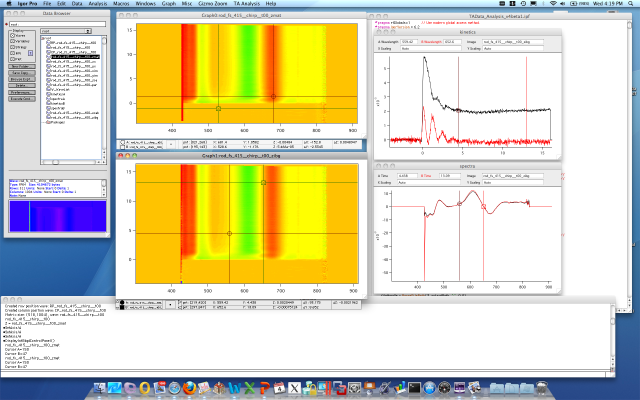640x400 pixels.
Task: Open the Data menu
Action: (x=77, y=3)
